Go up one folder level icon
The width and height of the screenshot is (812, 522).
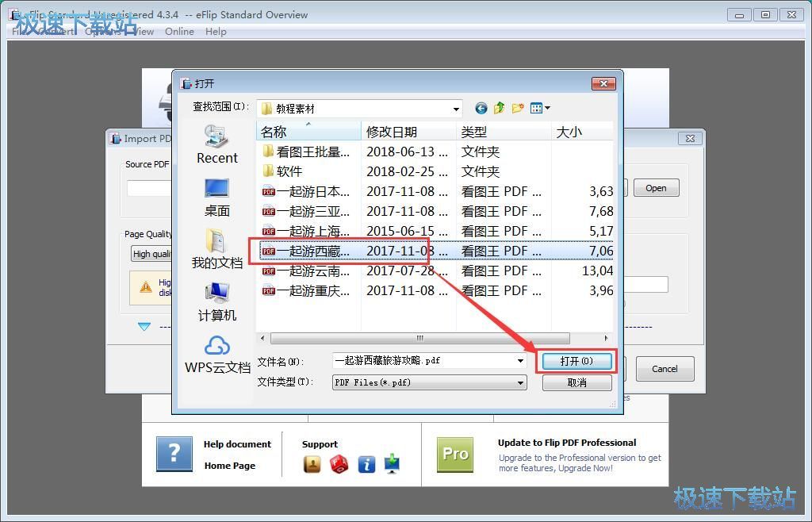[500, 108]
